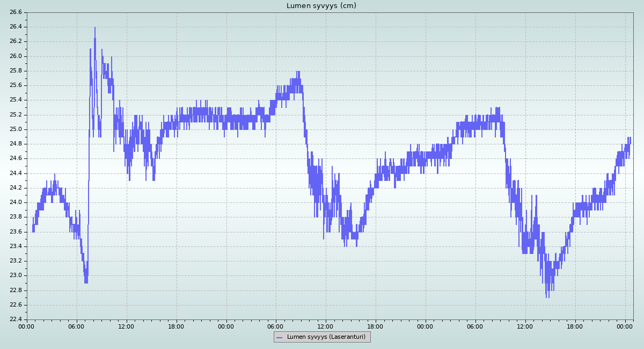Click the blue line swatch in legend
The image size is (644, 349).
click(x=280, y=337)
